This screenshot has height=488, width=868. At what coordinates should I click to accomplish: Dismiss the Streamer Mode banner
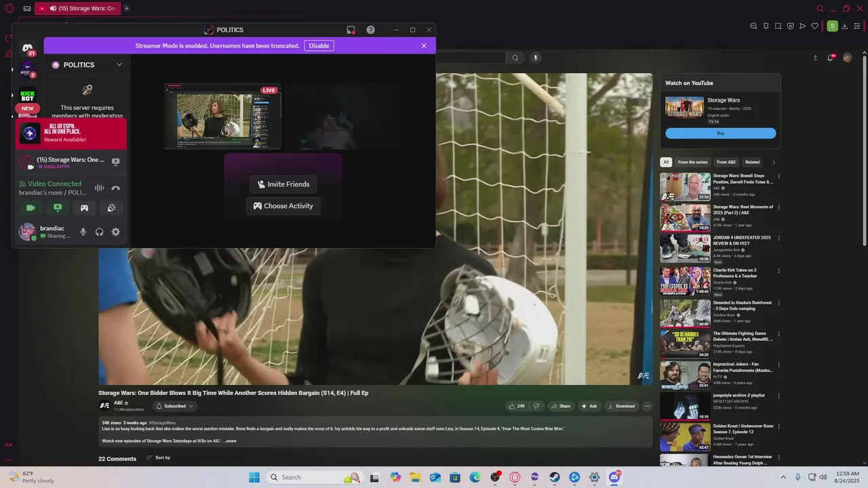(424, 45)
